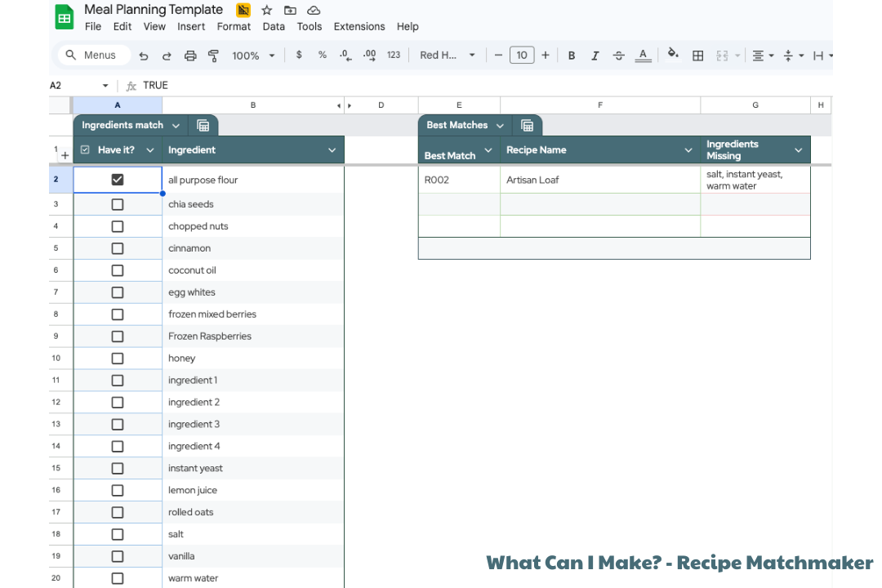Open the Ingredients match table view icon
The height and width of the screenshot is (588, 882).
(x=203, y=126)
